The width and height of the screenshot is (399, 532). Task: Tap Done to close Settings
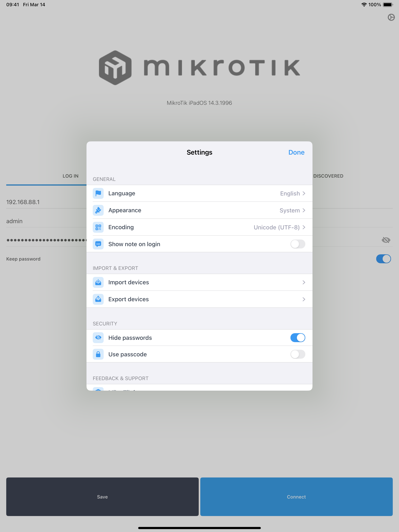click(x=296, y=152)
